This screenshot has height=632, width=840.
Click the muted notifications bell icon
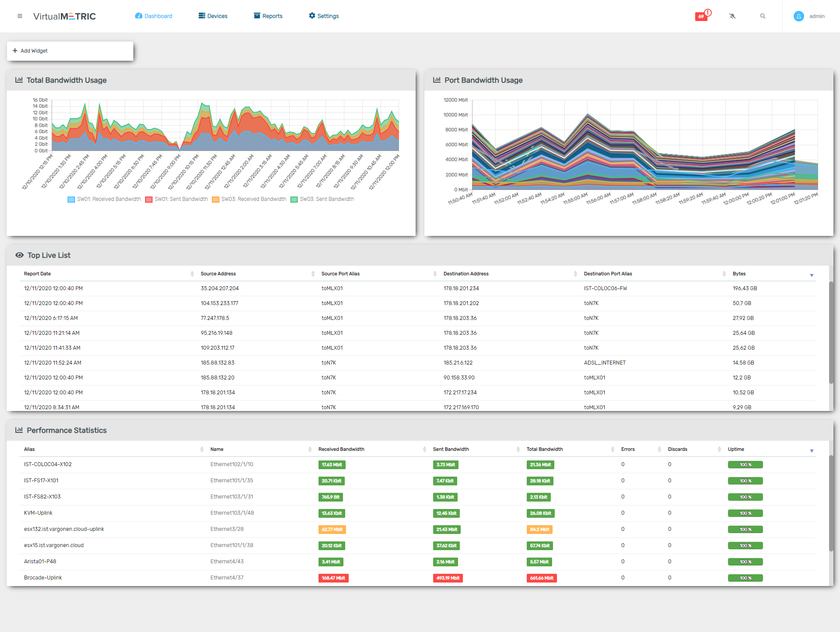click(732, 16)
